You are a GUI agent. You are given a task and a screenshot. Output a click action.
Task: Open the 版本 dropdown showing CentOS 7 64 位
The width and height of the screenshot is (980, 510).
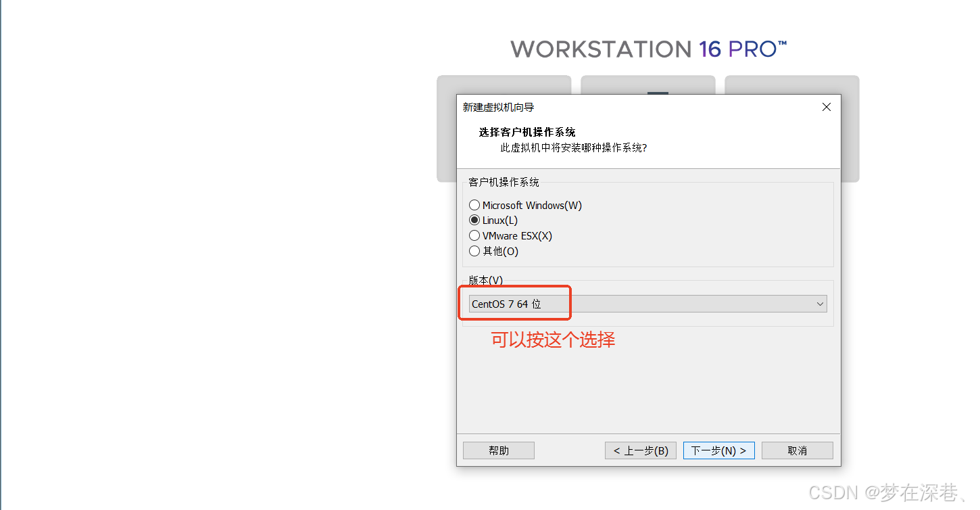tap(648, 304)
